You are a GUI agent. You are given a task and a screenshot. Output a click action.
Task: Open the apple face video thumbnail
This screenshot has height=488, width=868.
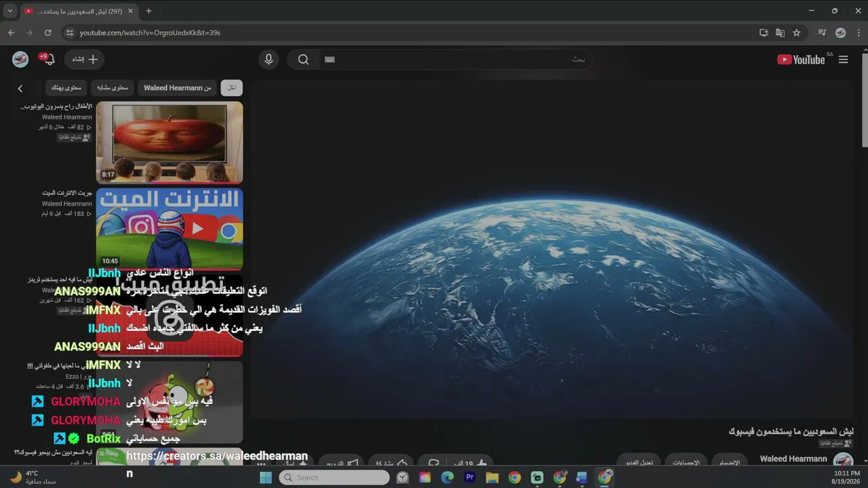pyautogui.click(x=170, y=142)
